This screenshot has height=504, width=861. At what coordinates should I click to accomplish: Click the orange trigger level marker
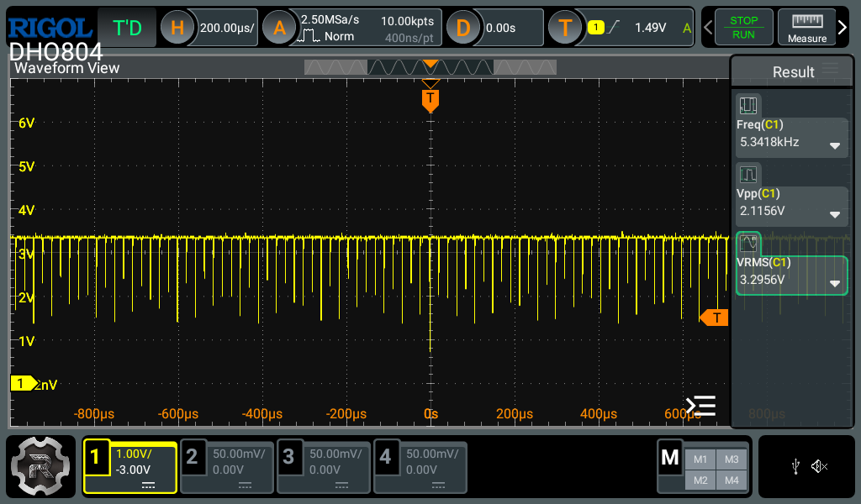coord(714,317)
